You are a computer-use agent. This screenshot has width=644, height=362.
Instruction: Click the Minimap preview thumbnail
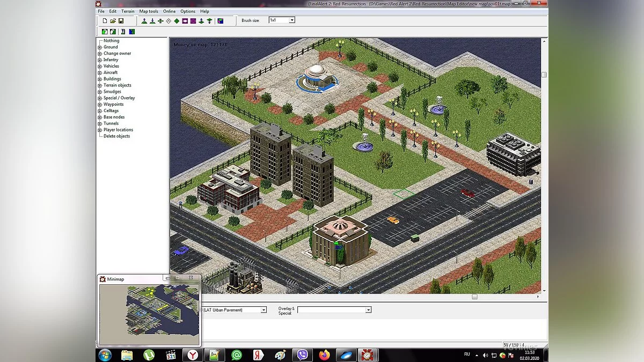pos(149,313)
